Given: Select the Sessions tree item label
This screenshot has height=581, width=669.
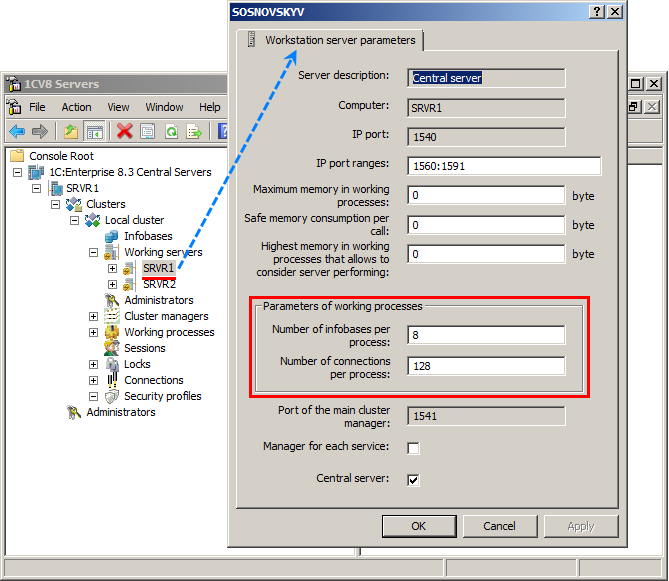Looking at the screenshot, I should point(145,348).
